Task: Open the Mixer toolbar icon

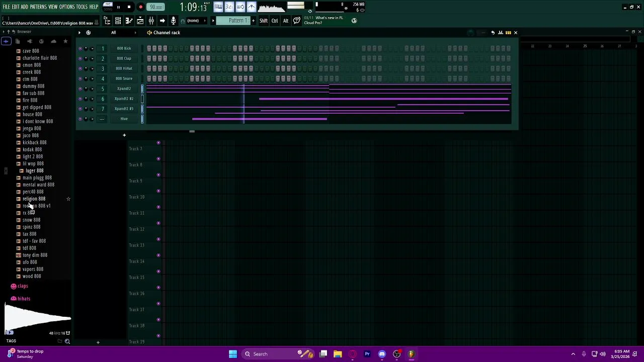Action: (x=151, y=21)
